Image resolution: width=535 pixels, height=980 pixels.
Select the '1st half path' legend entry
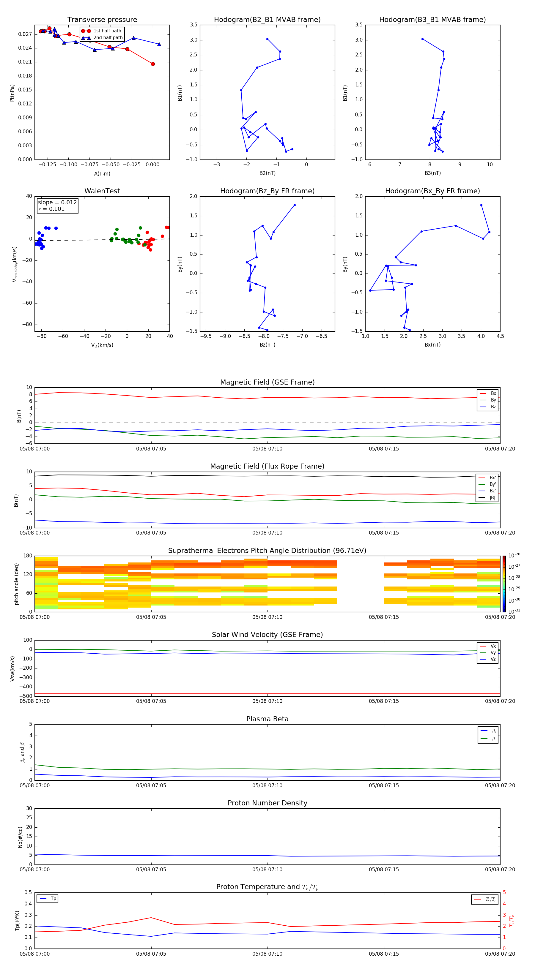pos(102,31)
